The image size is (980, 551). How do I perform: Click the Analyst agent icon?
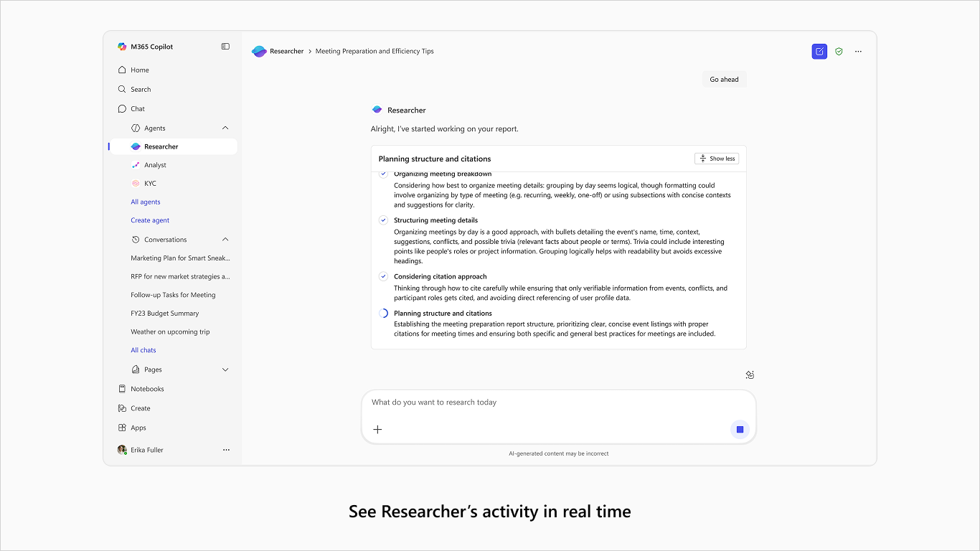(136, 165)
